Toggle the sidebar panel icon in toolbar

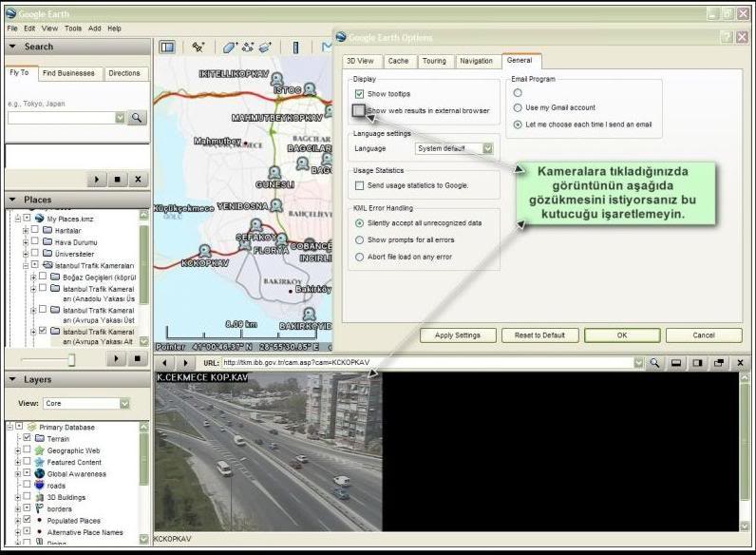pos(167,47)
